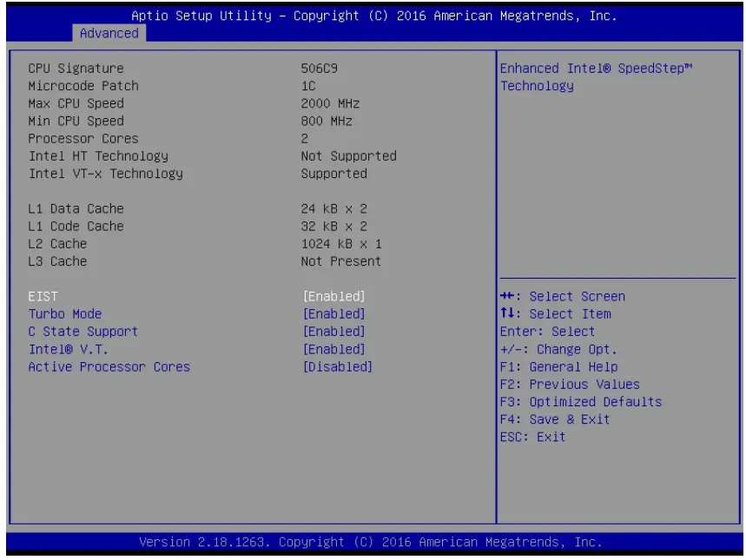Image resolution: width=746 pixels, height=560 pixels.
Task: Open C State Support [Enabled] value
Action: pyautogui.click(x=334, y=332)
